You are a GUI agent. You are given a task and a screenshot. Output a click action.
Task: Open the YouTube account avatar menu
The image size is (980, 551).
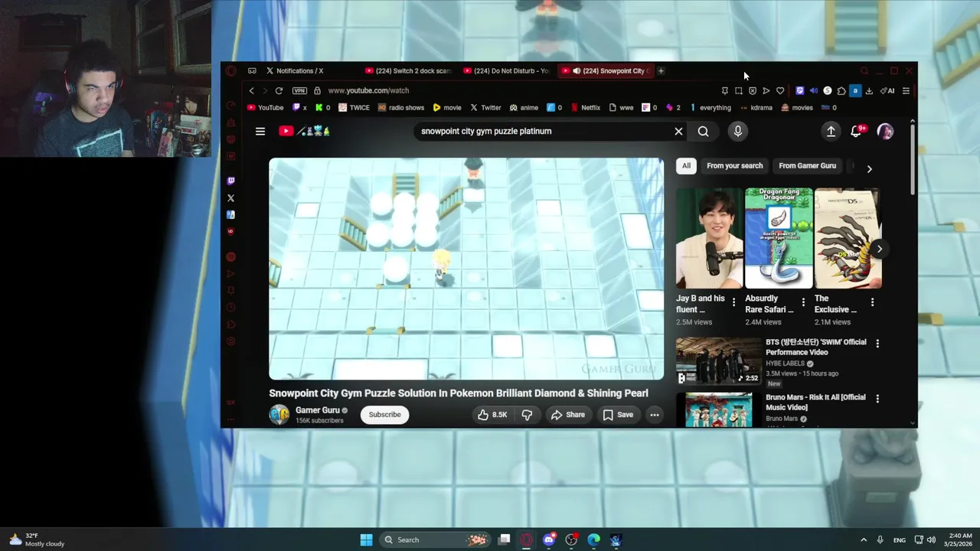(x=885, y=132)
